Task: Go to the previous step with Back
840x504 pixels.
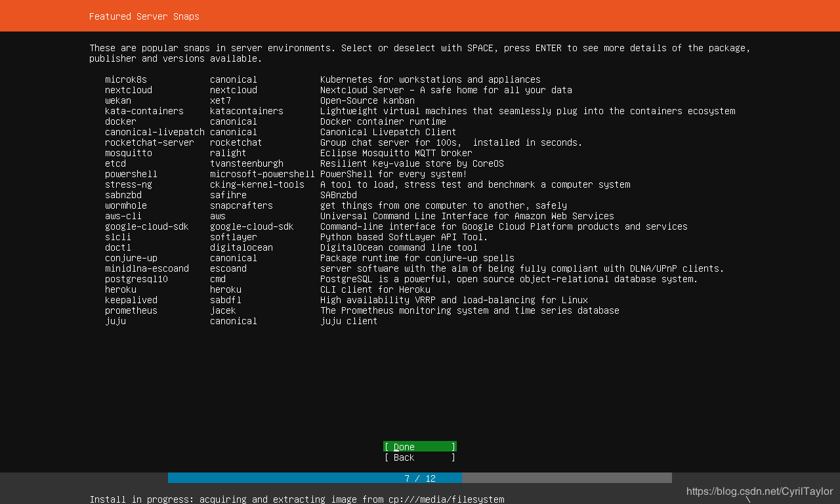Action: (420, 457)
